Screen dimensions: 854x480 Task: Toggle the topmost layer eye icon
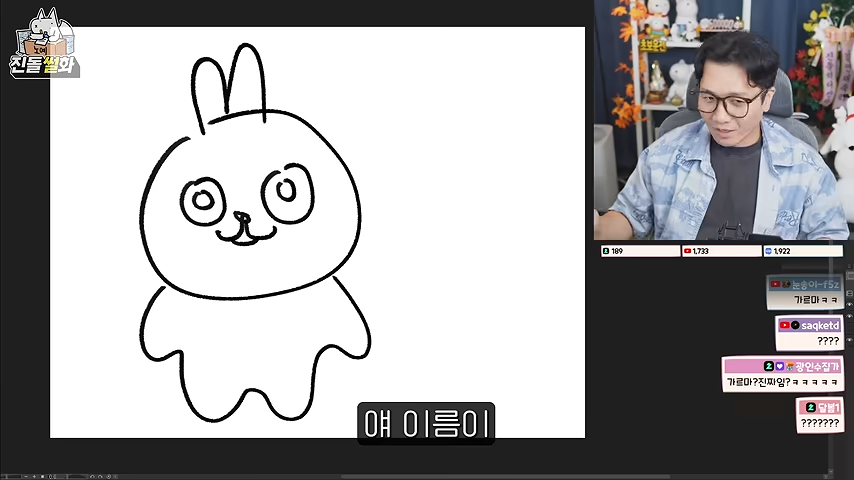849,303
